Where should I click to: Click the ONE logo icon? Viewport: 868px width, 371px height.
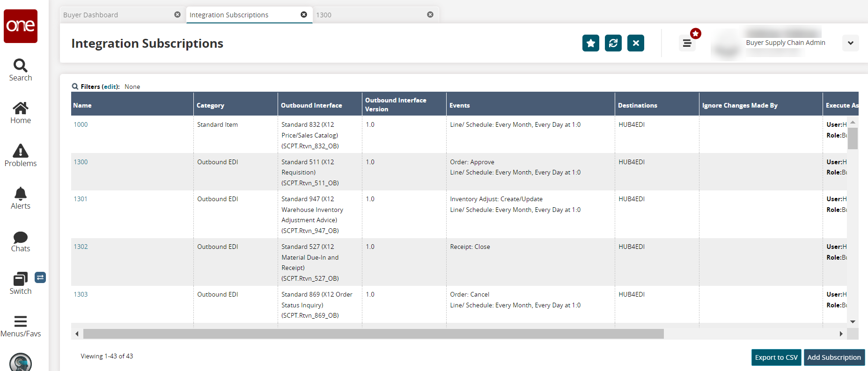click(21, 26)
